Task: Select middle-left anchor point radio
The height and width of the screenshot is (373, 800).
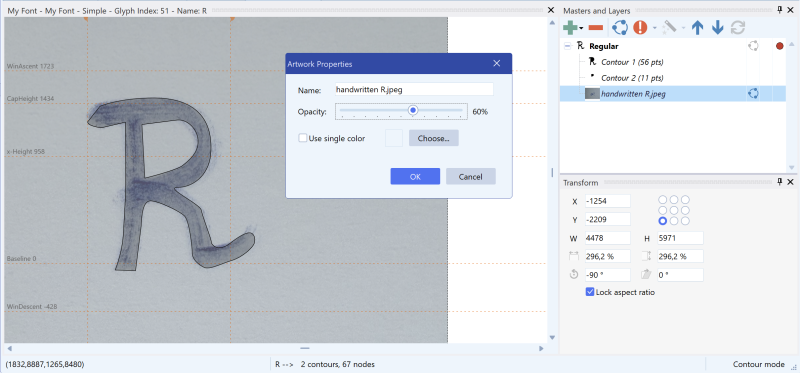Action: 663,210
